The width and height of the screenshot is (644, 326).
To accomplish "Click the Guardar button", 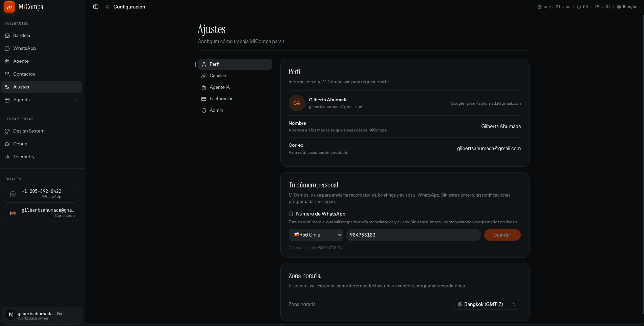I will pyautogui.click(x=502, y=235).
